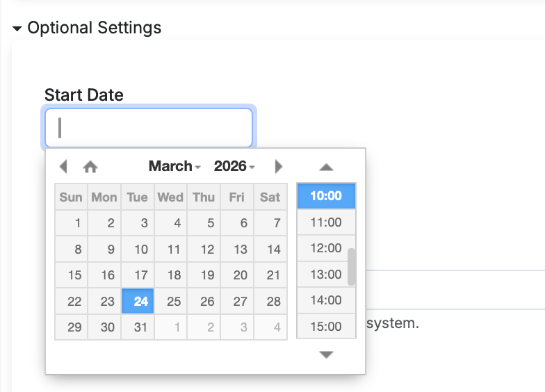Viewport: 545px width, 392px height.
Task: Click the home icon to jump to today
Action: (x=90, y=167)
